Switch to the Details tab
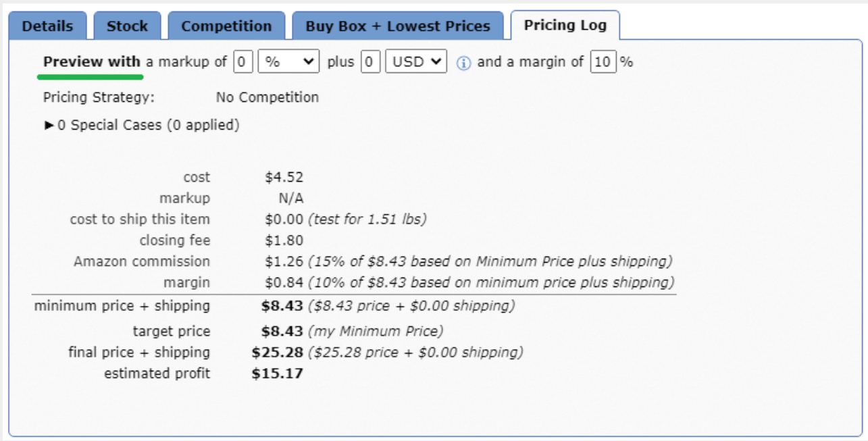Image resolution: width=868 pixels, height=441 pixels. pyautogui.click(x=47, y=26)
